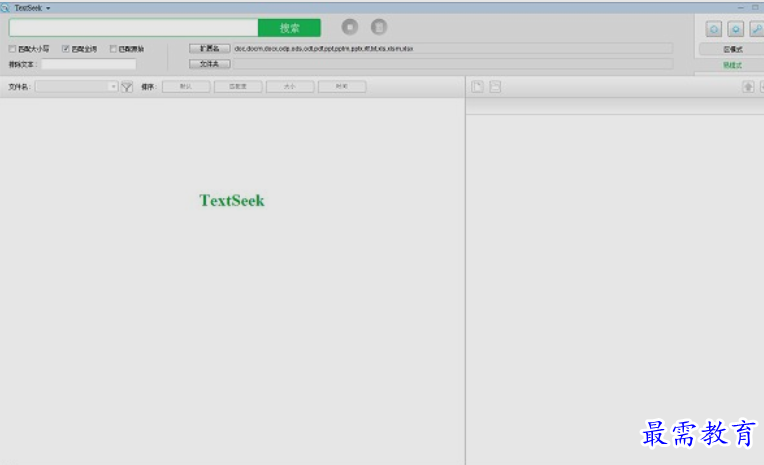Click the empty folder path field
The height and width of the screenshot is (465, 764).
coord(453,64)
